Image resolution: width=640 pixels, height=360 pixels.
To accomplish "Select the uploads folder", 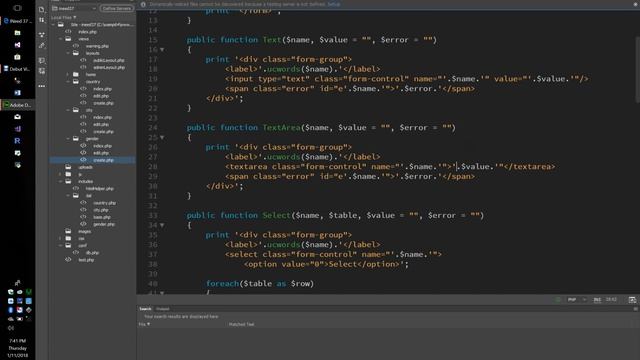I will [85, 167].
